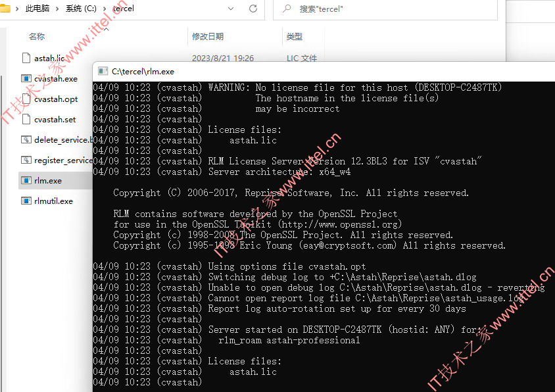Viewport: 555px width, 392px height.
Task: Click the cvastah.opt file icon
Action: point(26,99)
